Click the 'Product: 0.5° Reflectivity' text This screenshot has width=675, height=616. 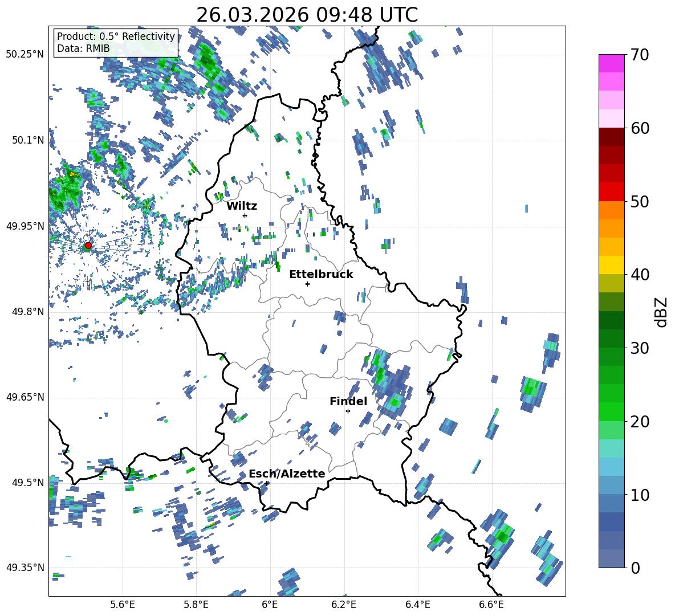[116, 36]
